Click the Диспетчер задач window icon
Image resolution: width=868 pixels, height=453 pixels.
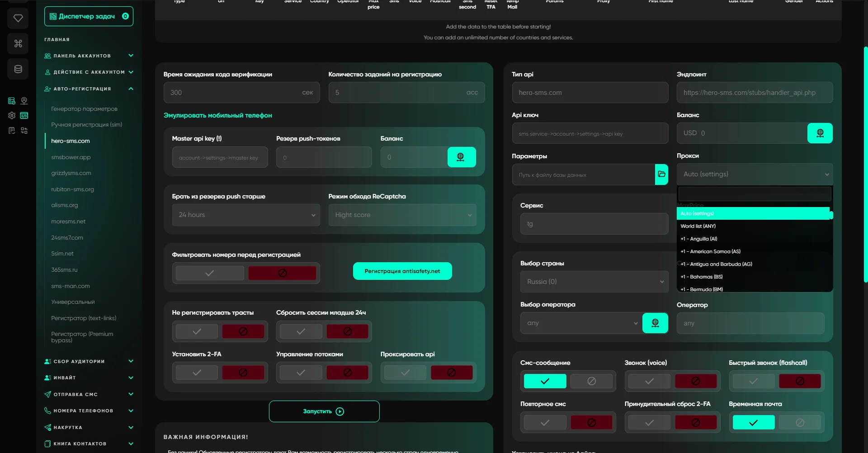[x=53, y=16]
